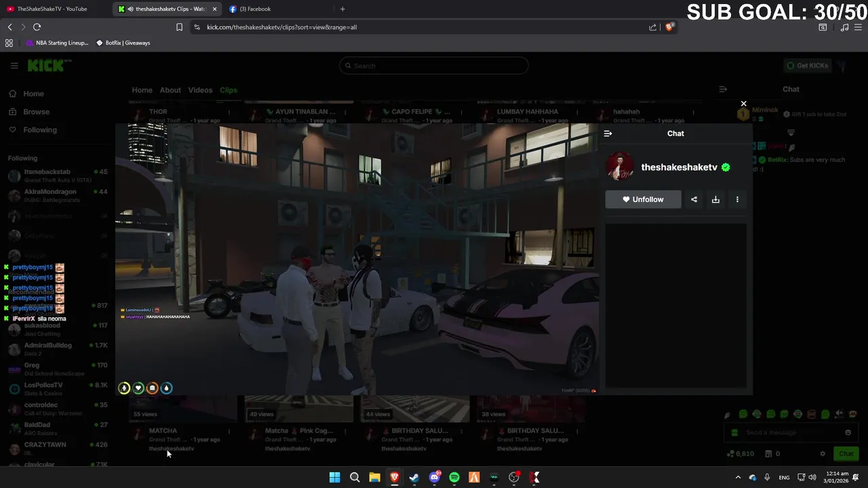This screenshot has height=488, width=868.
Task: Open AdmiralBulldog channel
Action: (58, 349)
